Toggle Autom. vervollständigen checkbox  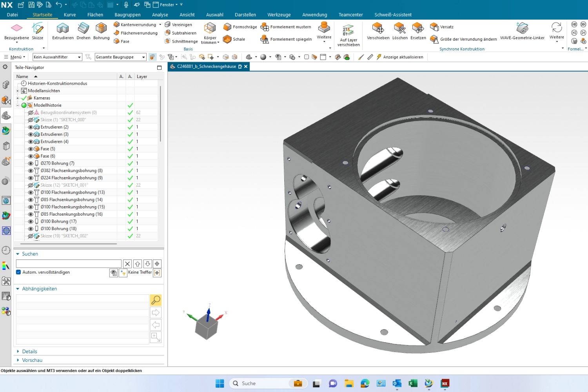(18, 272)
